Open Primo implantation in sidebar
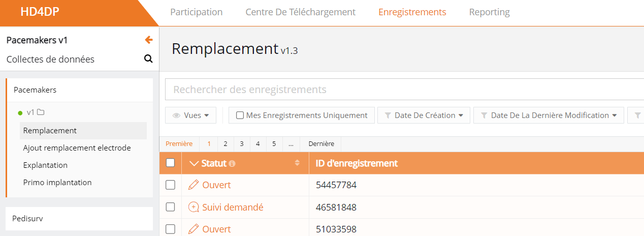This screenshot has width=644, height=236. 57,183
